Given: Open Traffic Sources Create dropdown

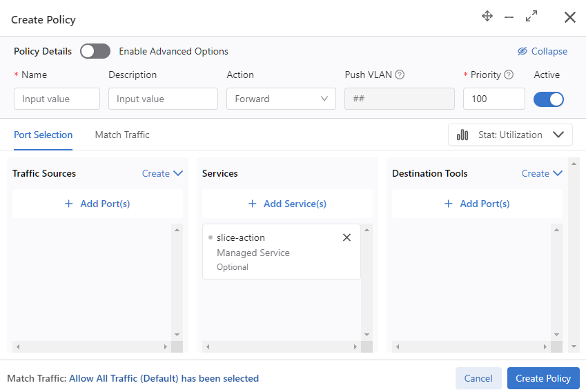Looking at the screenshot, I should tap(163, 173).
